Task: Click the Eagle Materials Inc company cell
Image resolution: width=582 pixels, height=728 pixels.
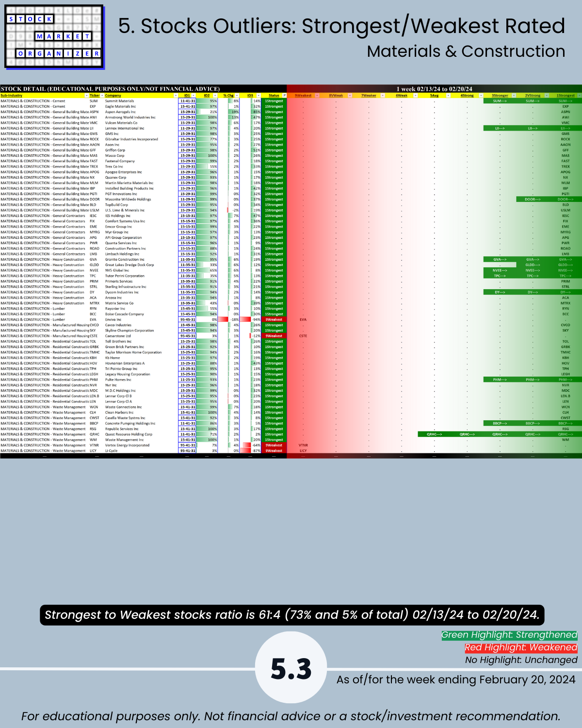Action: pos(141,106)
